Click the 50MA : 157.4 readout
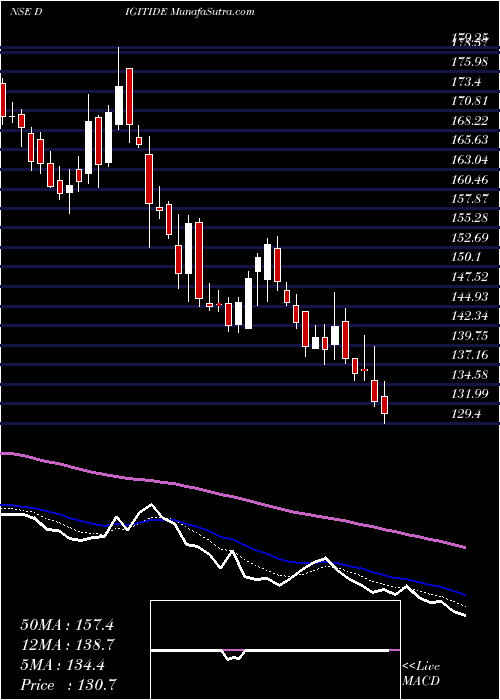The height and width of the screenshot is (700, 500). click(x=67, y=625)
